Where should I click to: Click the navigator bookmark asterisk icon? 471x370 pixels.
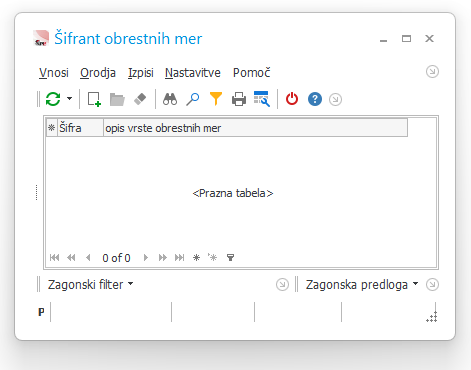click(x=196, y=257)
